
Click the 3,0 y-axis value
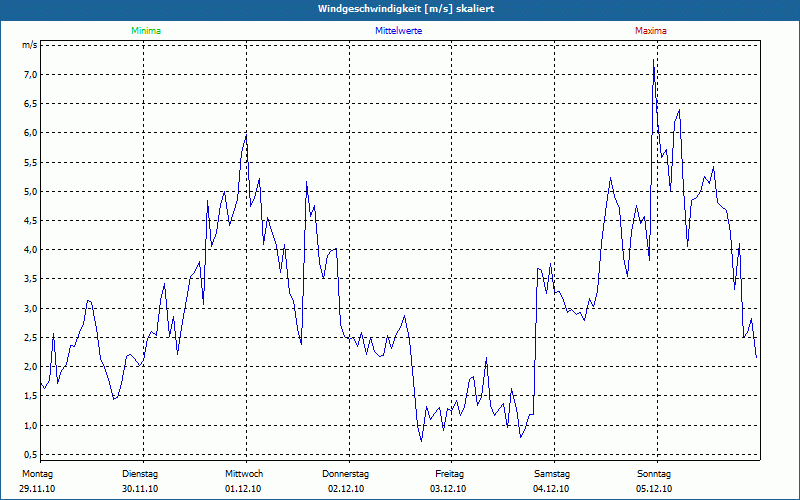pyautogui.click(x=31, y=308)
